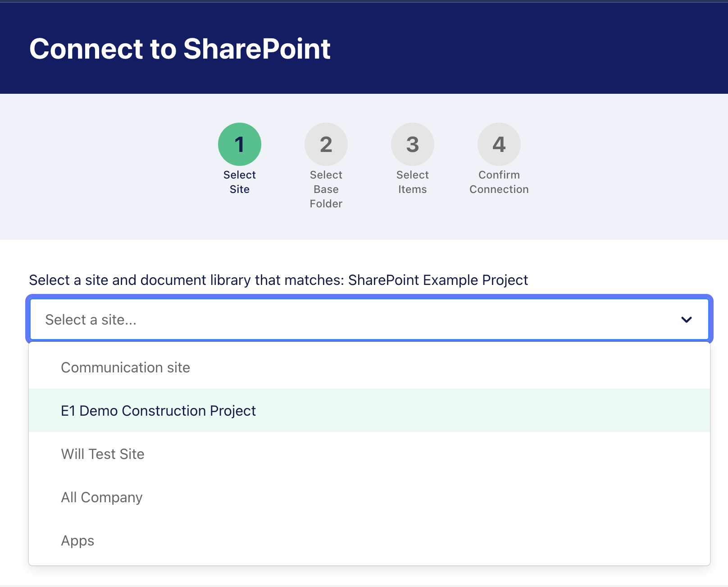Click the dropdown chevron arrow
728x587 pixels.
coord(686,320)
